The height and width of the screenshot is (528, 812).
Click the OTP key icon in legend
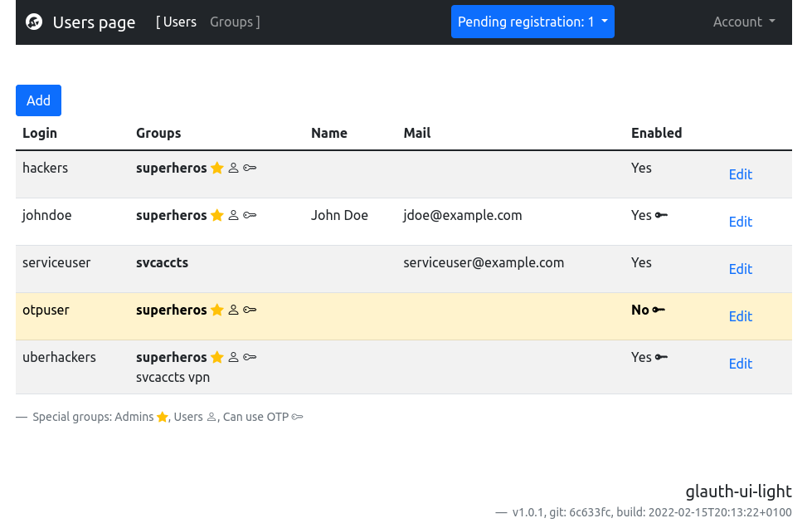297,418
